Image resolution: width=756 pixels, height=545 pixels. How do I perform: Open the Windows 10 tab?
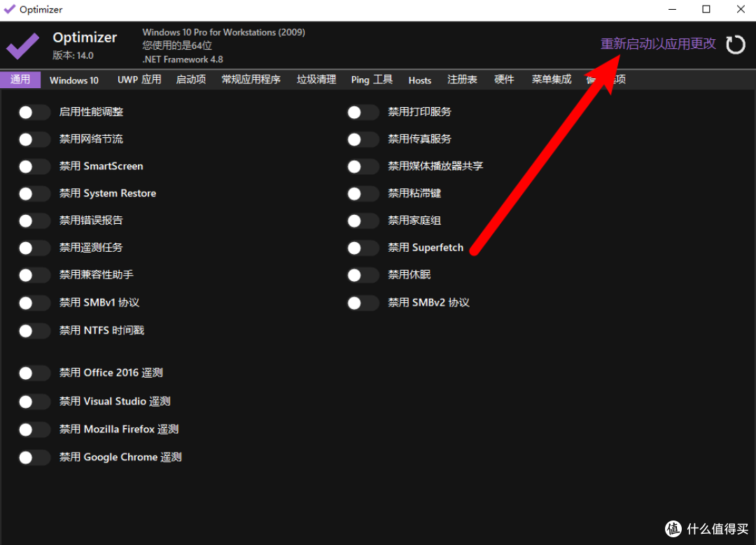73,80
